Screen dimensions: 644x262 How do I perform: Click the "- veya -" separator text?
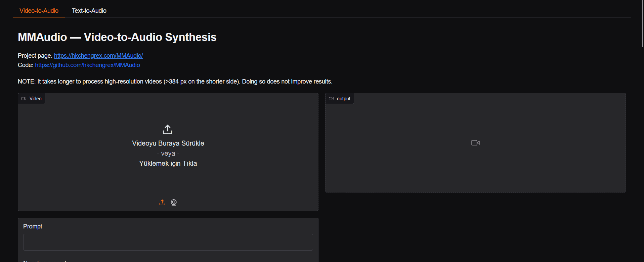click(168, 154)
